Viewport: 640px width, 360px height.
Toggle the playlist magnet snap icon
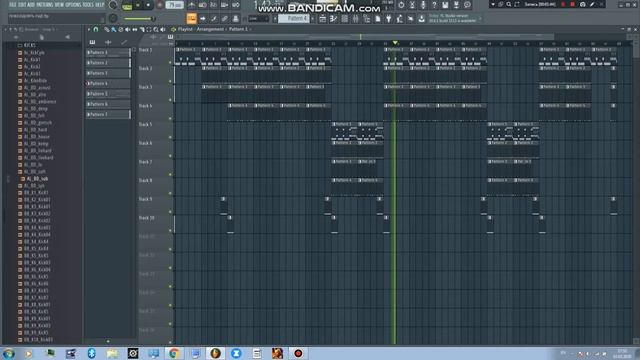(x=96, y=29)
